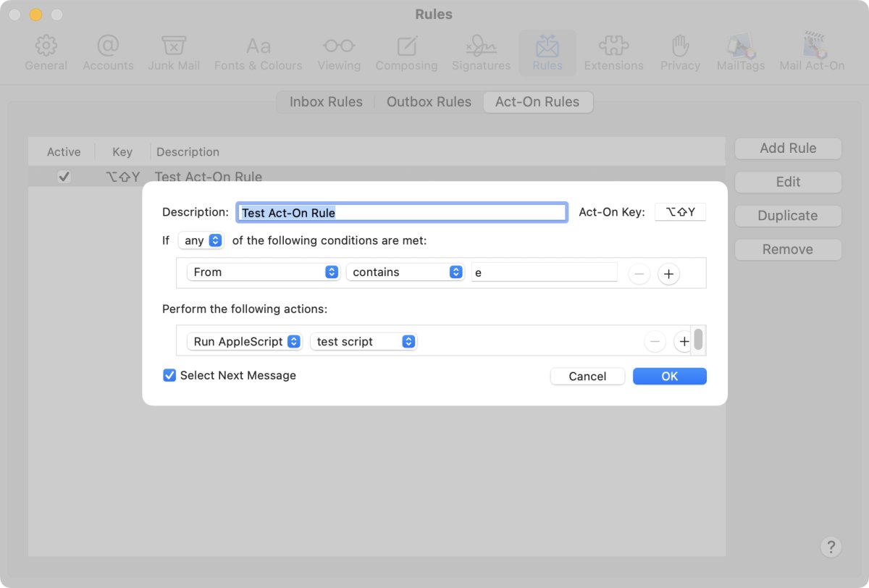Click the condition value field containing 'e'
This screenshot has height=588, width=869.
(x=544, y=272)
